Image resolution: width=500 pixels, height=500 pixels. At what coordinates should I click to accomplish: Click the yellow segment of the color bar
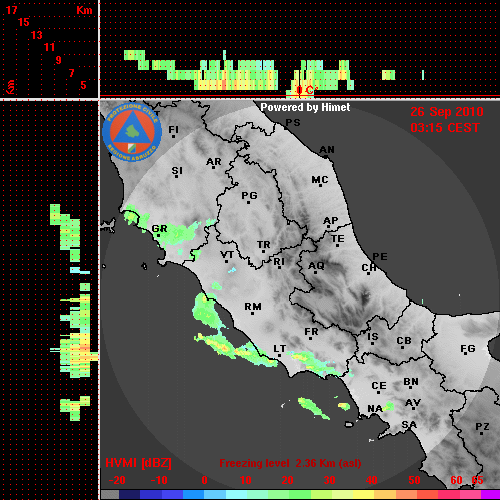coord(363,494)
